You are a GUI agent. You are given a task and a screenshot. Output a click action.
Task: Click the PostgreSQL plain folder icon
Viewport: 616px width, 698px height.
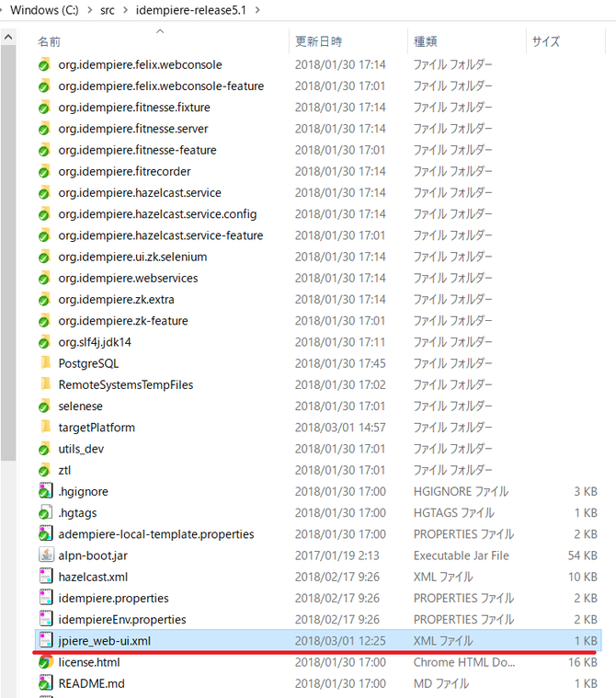coord(45,363)
